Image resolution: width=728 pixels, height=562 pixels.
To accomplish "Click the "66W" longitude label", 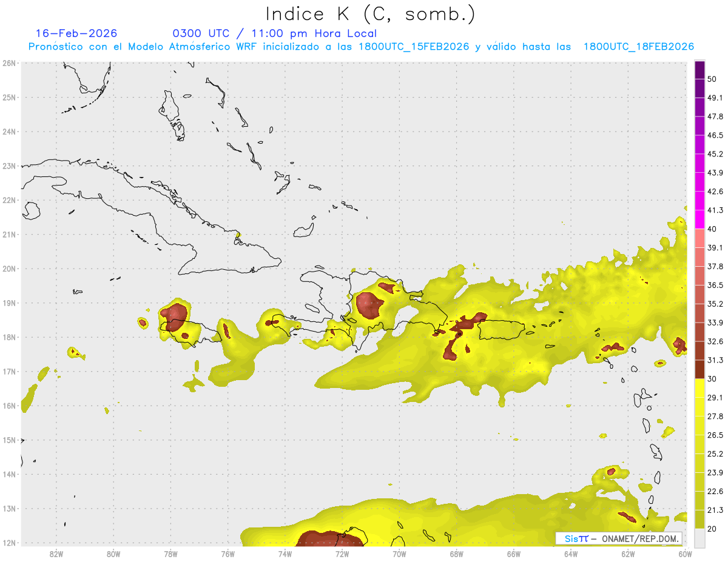I will pos(514,554).
